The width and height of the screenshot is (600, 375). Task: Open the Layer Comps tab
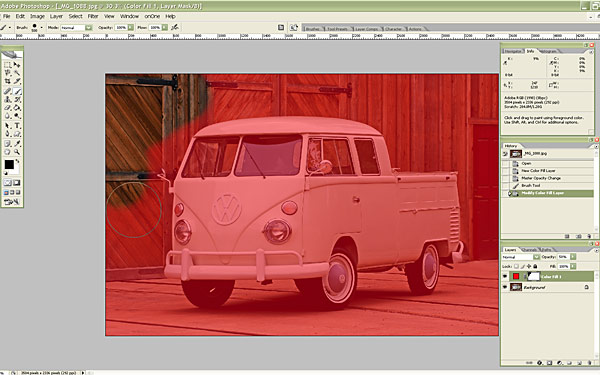366,29
